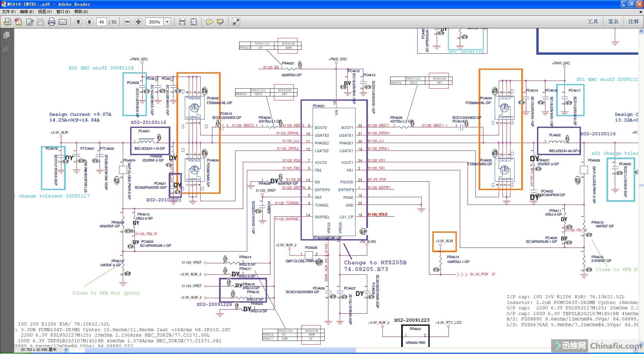
Task: Click the Print icon
Action: 52,22
